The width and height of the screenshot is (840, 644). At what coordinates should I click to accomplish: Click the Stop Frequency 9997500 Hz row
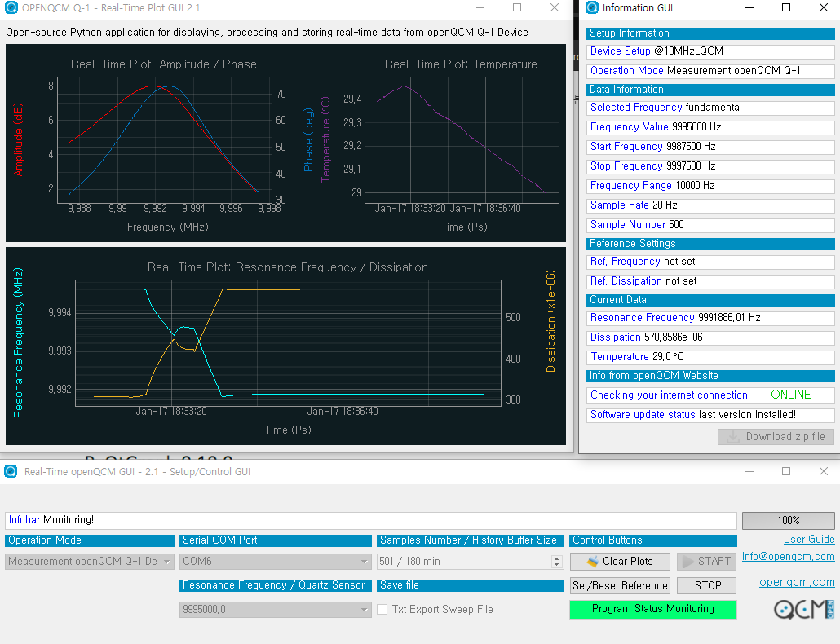(x=710, y=166)
